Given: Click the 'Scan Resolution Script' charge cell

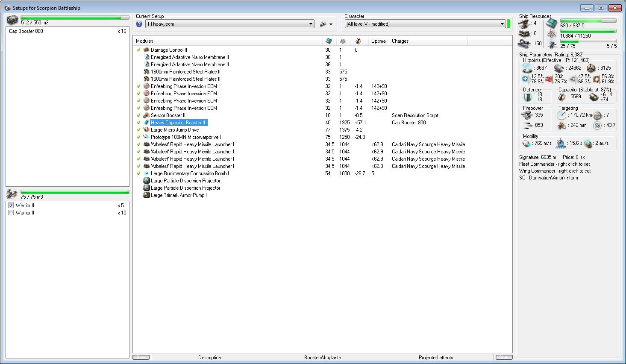Looking at the screenshot, I should pos(415,115).
